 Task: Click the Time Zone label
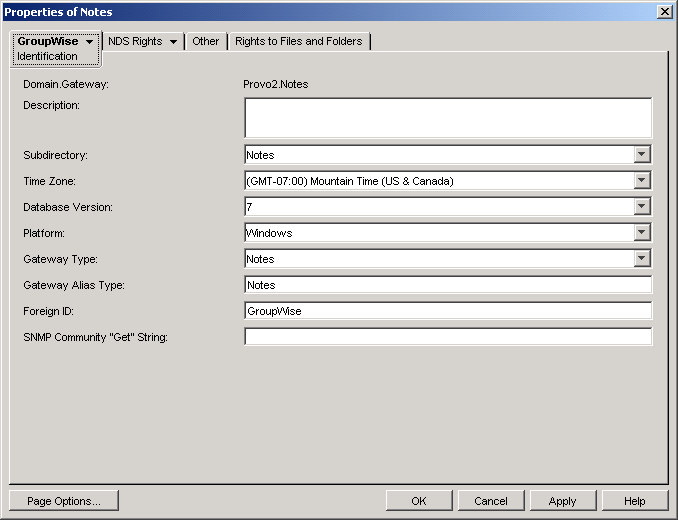pos(49,181)
